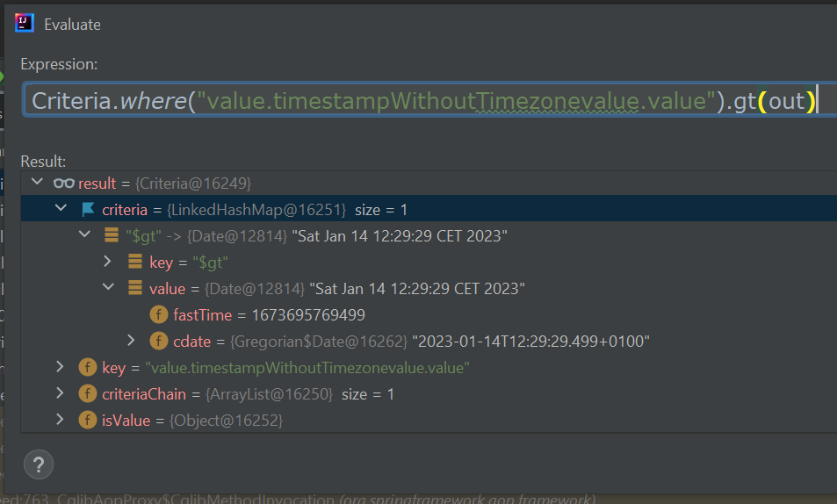
Task: Click the IntelliJ IDEA logo in the Evaluate title bar
Action: coord(25,24)
